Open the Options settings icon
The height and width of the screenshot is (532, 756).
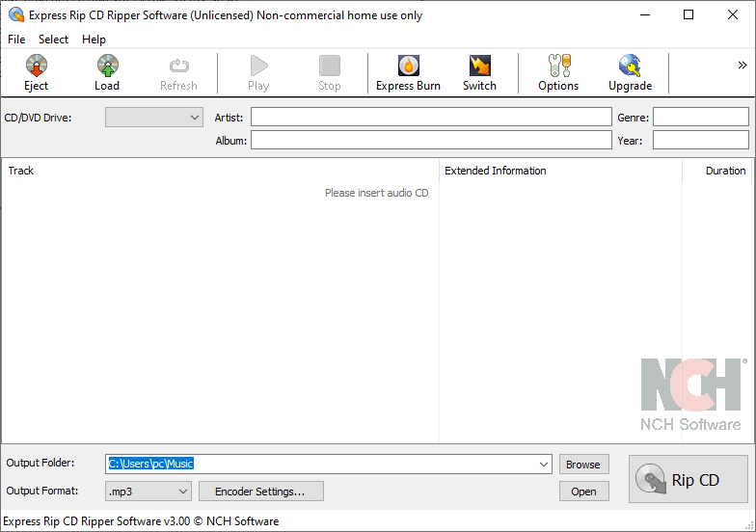(558, 73)
